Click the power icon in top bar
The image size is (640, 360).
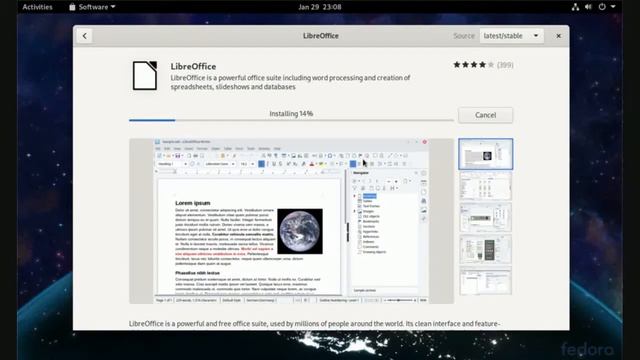coord(602,7)
